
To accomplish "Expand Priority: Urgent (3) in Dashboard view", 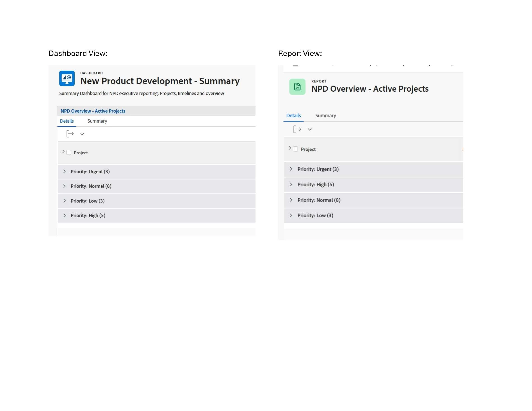I will pyautogui.click(x=65, y=171).
